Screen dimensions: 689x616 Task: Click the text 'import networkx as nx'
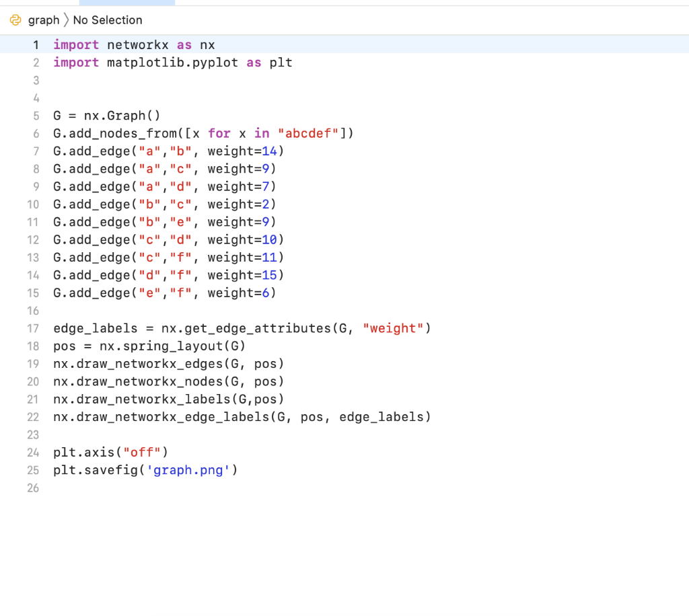[x=134, y=45]
